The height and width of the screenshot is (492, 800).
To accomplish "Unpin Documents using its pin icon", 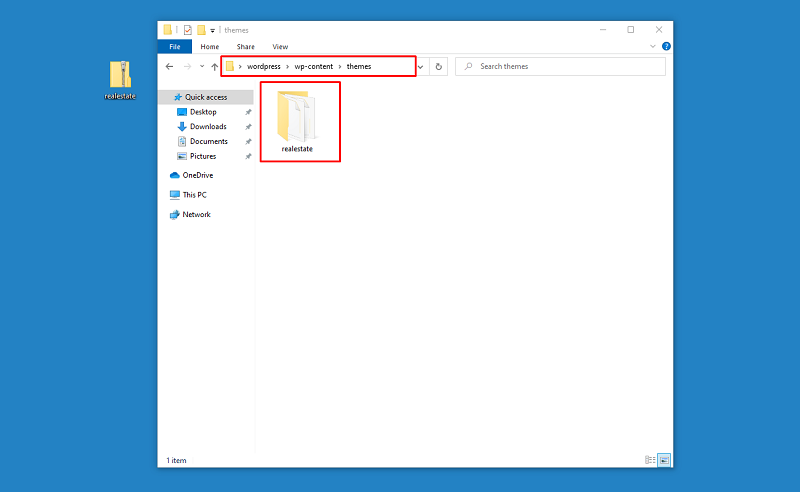I will click(248, 142).
